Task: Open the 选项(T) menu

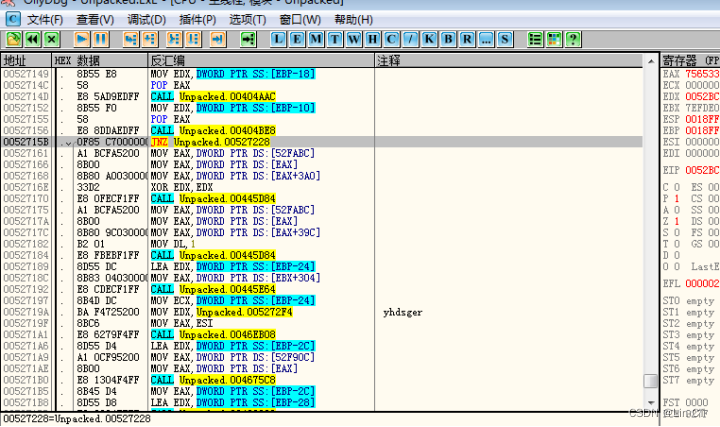Action: [x=248, y=20]
